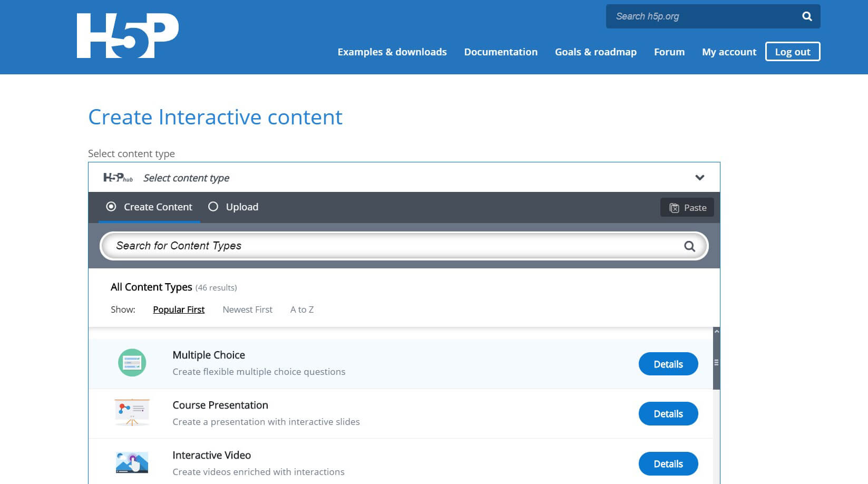The height and width of the screenshot is (484, 868).
Task: Click the Log out button
Action: [x=793, y=52]
